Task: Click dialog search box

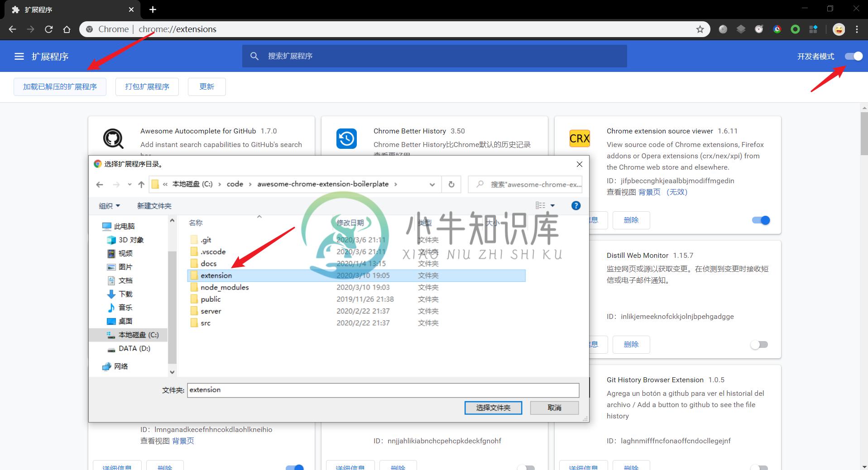Action: [x=525, y=184]
